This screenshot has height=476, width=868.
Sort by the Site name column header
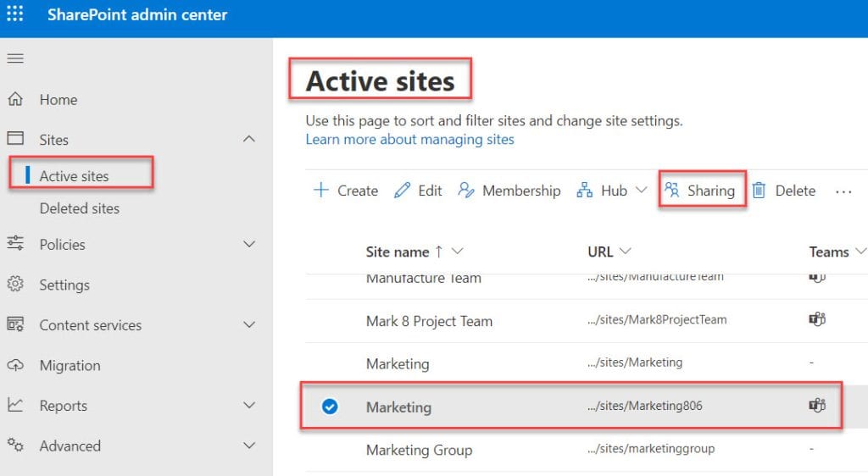(x=398, y=252)
